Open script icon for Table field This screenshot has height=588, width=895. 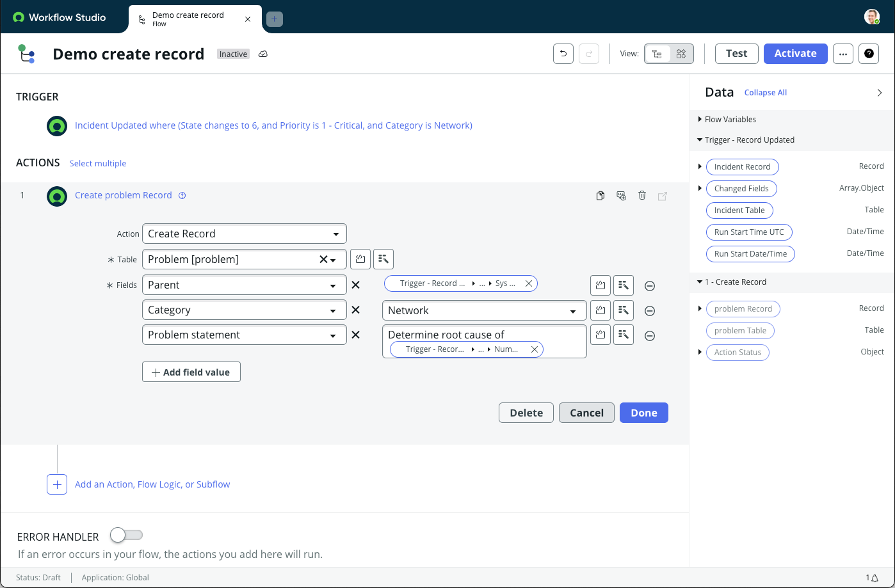pos(360,259)
